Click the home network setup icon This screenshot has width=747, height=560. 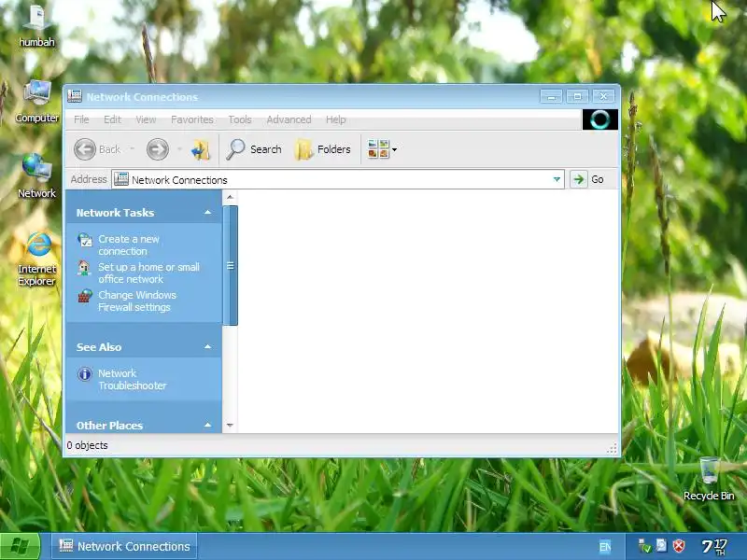(x=84, y=269)
